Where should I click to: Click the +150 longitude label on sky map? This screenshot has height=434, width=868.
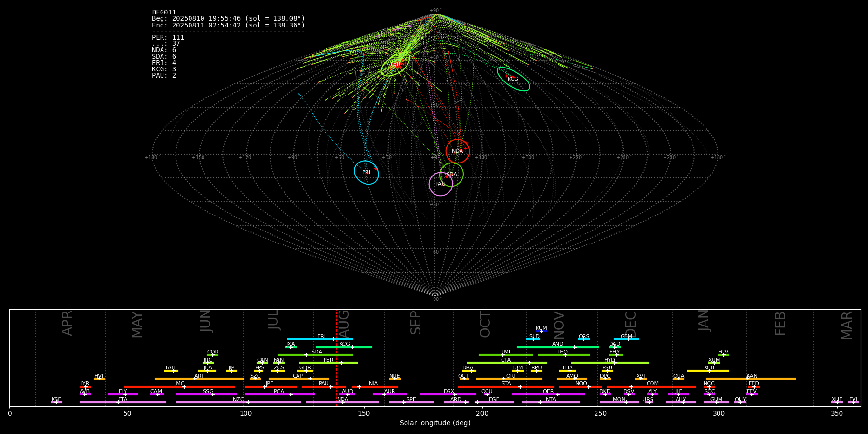(x=198, y=157)
